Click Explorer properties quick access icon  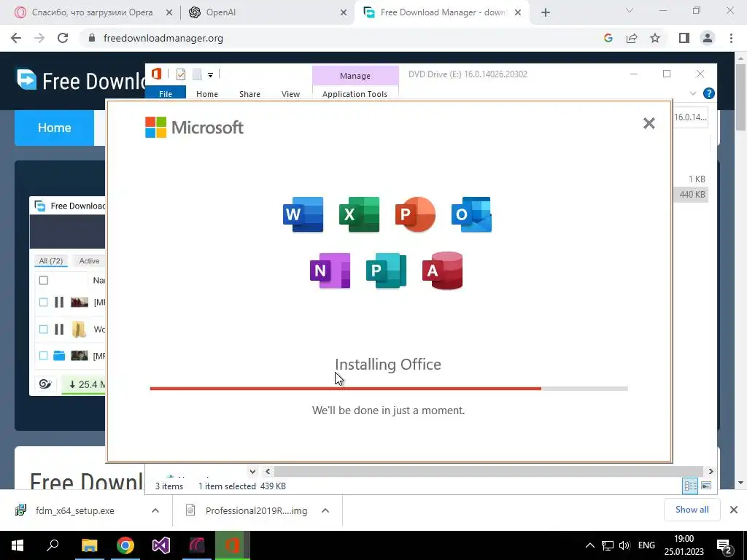click(x=181, y=74)
